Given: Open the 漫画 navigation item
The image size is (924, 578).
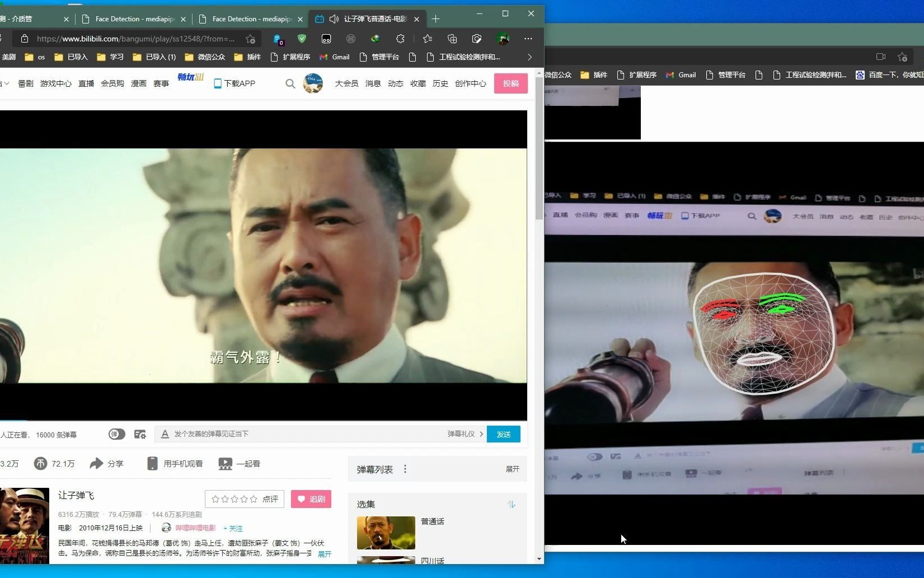Looking at the screenshot, I should pyautogui.click(x=138, y=83).
